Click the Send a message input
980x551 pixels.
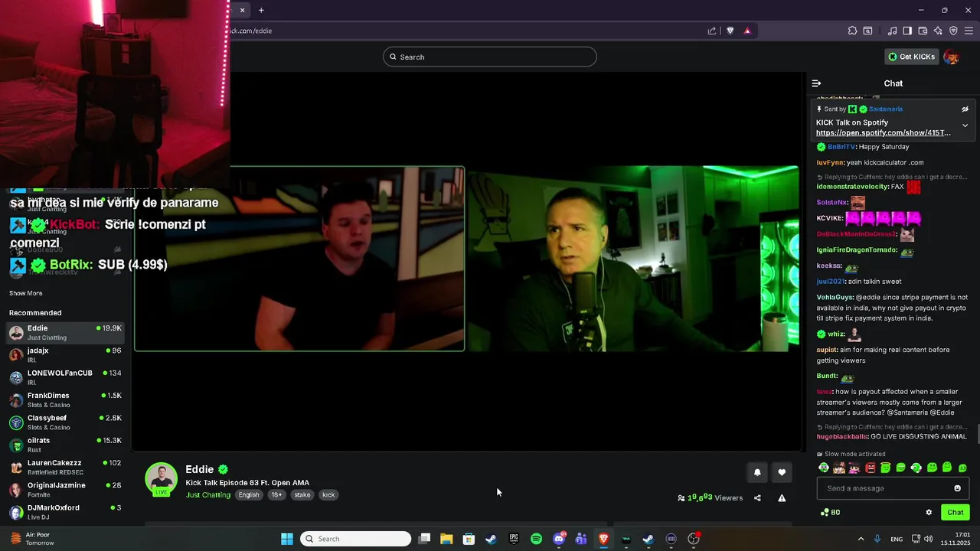(x=893, y=488)
